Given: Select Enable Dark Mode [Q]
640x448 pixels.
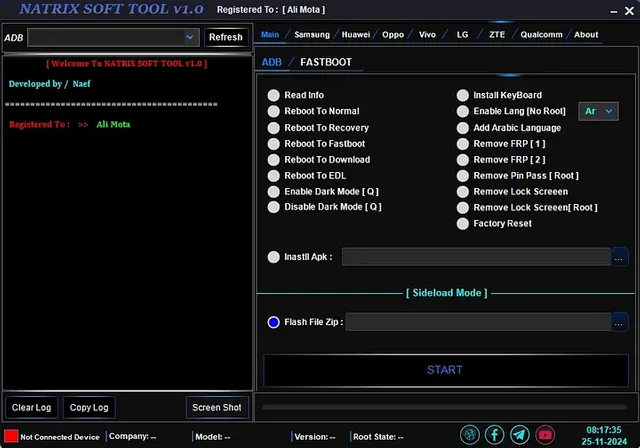Looking at the screenshot, I should [273, 191].
